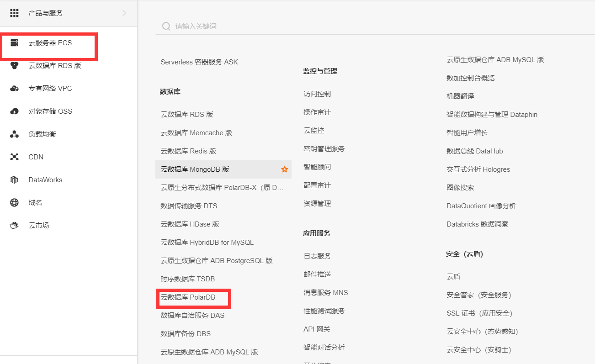Open 时序数据库 TSDB

point(188,279)
